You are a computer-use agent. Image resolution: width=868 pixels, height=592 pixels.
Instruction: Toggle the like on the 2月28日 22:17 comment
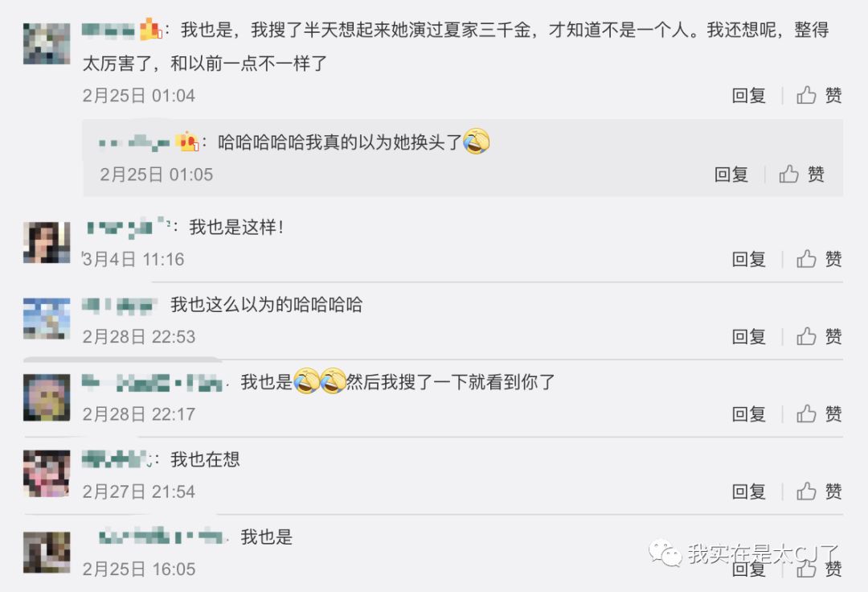pyautogui.click(x=805, y=413)
